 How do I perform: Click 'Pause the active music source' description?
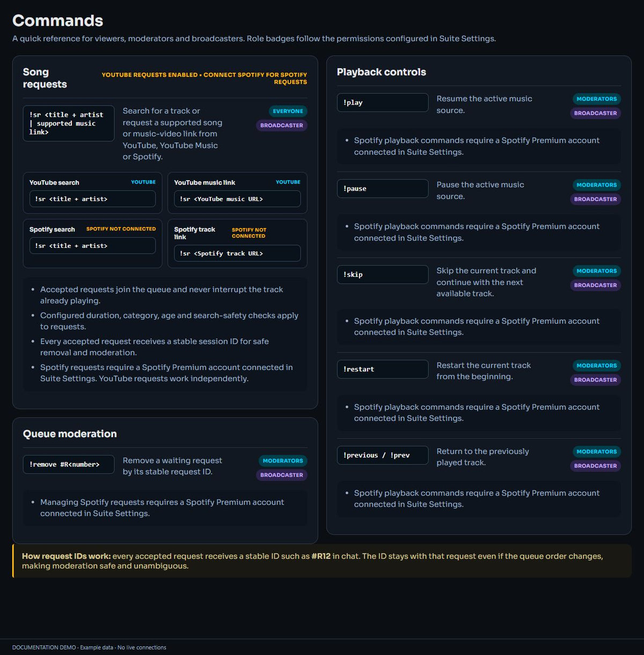(x=480, y=190)
